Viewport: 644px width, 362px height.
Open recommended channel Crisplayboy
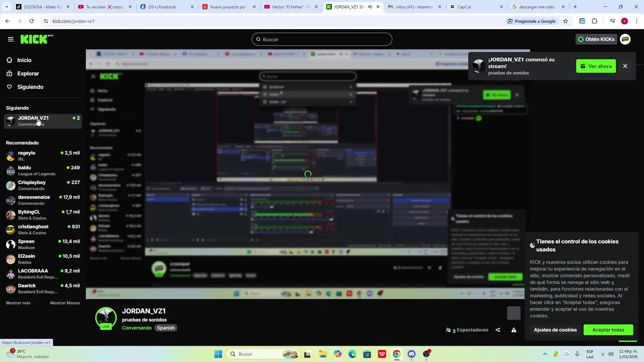(x=43, y=185)
